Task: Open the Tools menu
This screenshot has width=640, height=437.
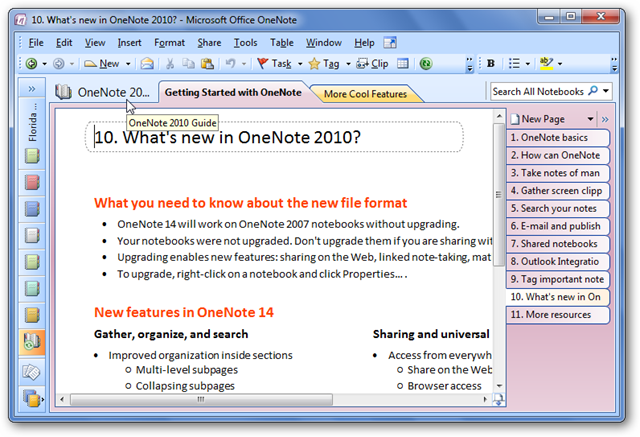Action: 245,42
